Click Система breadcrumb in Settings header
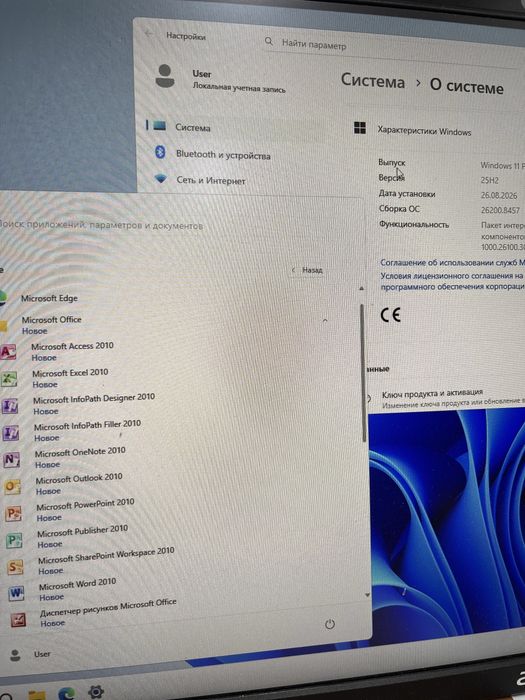This screenshot has height=700, width=525. click(x=373, y=81)
